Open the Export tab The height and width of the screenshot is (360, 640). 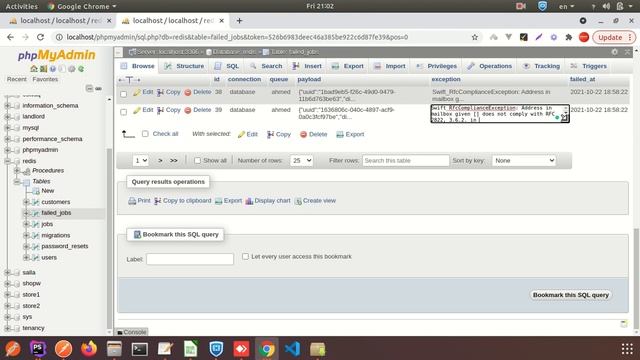348,66
